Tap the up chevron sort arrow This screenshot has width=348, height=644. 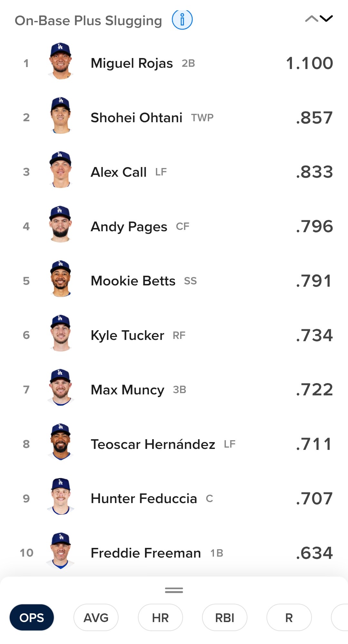tap(311, 19)
